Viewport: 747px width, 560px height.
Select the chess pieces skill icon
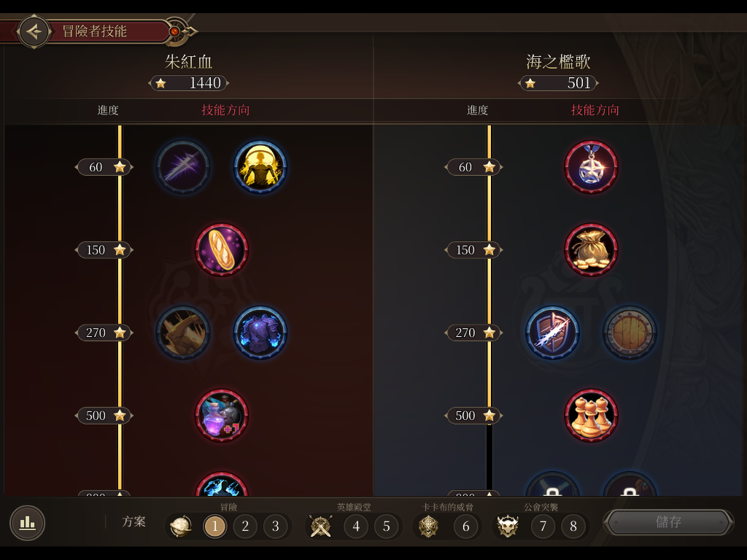click(591, 415)
